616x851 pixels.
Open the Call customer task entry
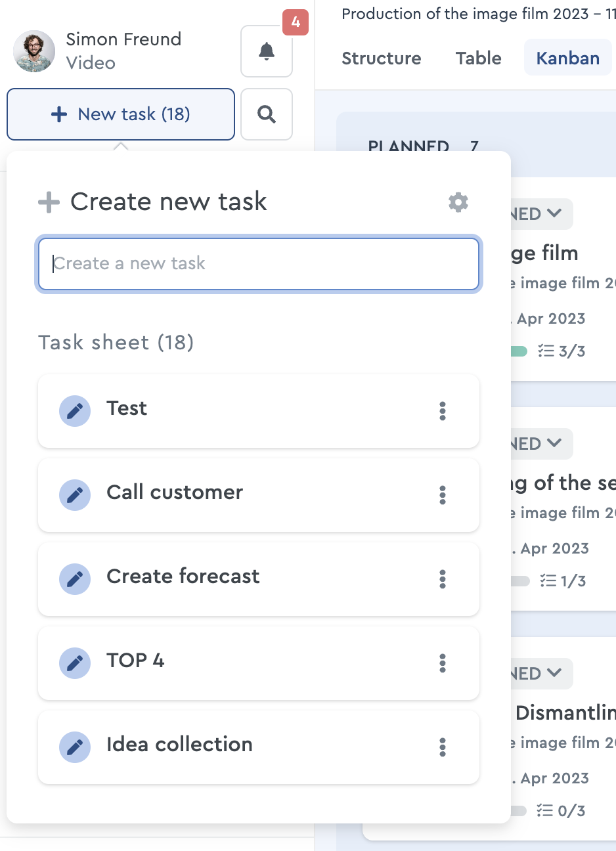[259, 495]
